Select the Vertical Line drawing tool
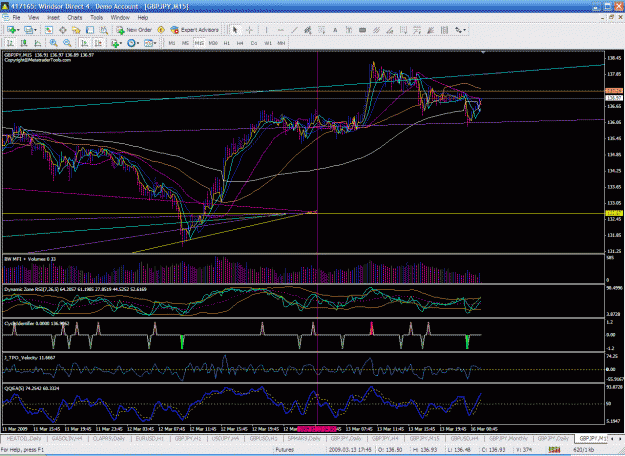The height and width of the screenshot is (456, 625). tap(266, 30)
